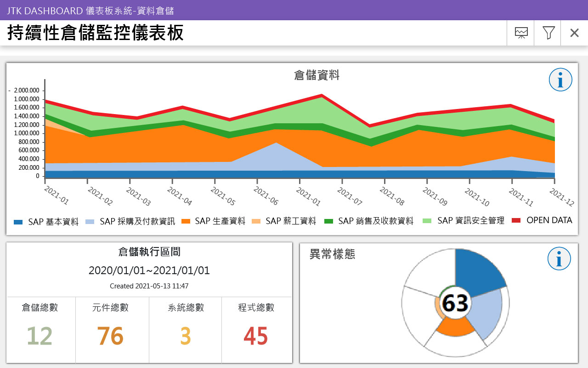This screenshot has height=368, width=588.
Task: Open the chart presentation icon
Action: [520, 33]
